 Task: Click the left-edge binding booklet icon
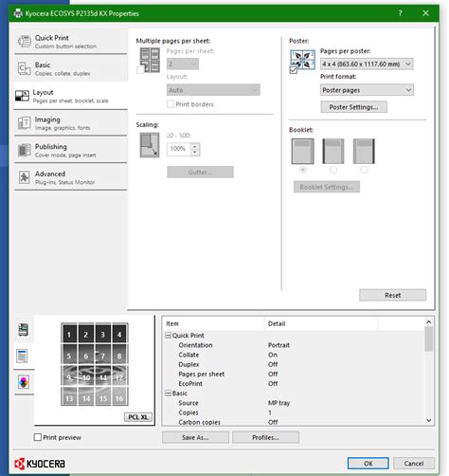click(x=333, y=152)
